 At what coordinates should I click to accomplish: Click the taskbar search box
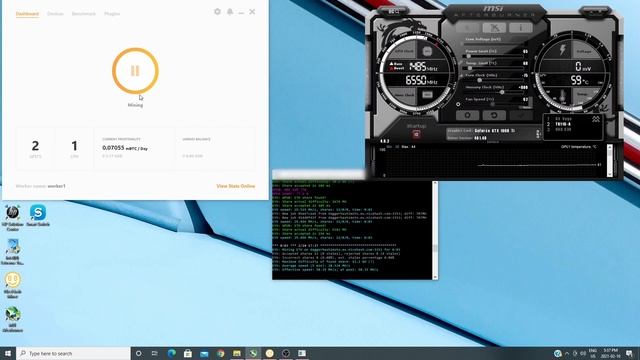click(x=73, y=353)
